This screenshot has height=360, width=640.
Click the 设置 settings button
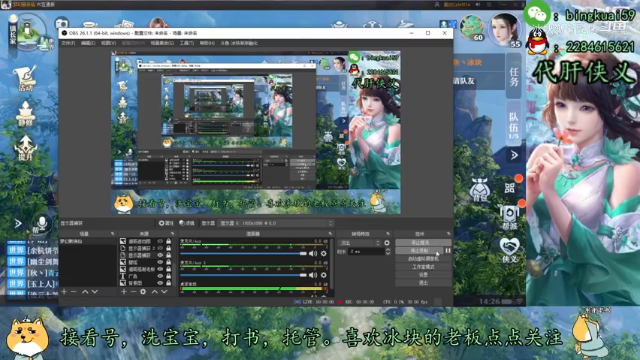(423, 275)
